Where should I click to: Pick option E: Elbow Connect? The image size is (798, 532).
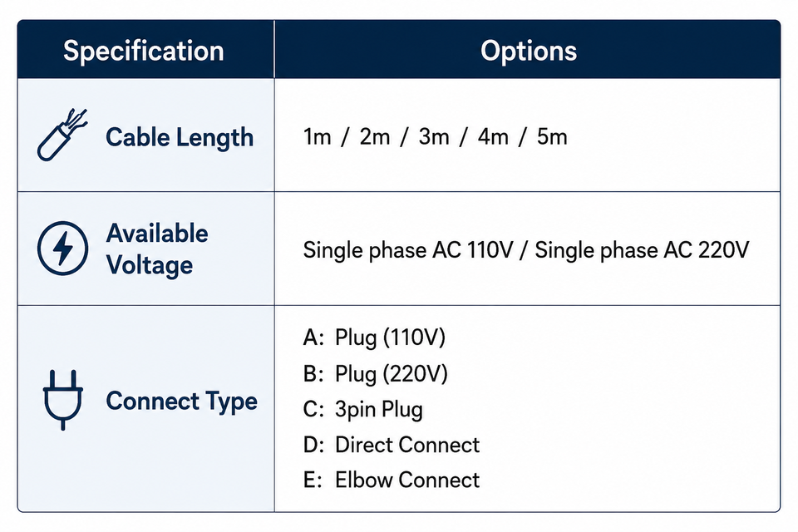(392, 480)
